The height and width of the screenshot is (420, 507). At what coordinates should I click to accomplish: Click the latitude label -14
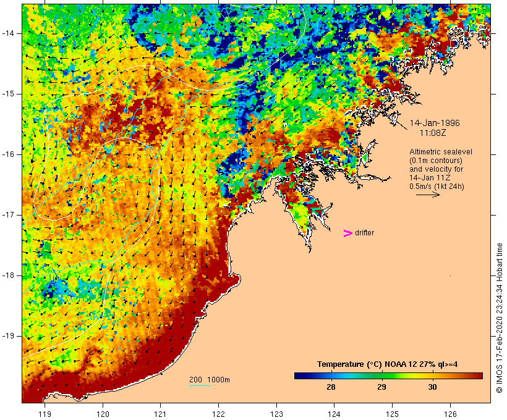pyautogui.click(x=7, y=33)
